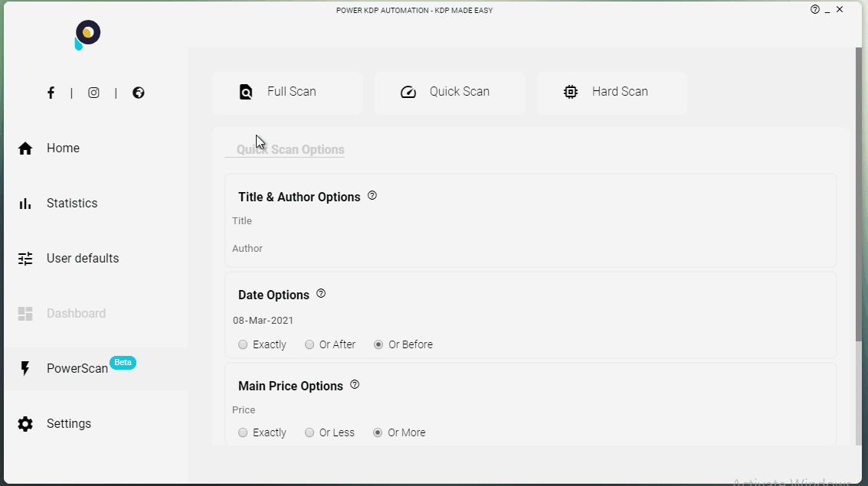Click the PowerScan lightning bolt icon
The height and width of the screenshot is (486, 868).
pos(25,368)
